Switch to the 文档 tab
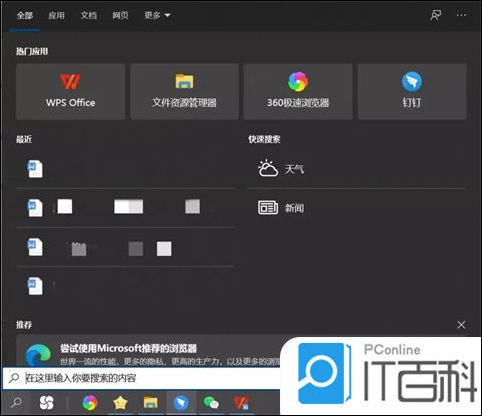This screenshot has height=416, width=482. click(x=88, y=15)
